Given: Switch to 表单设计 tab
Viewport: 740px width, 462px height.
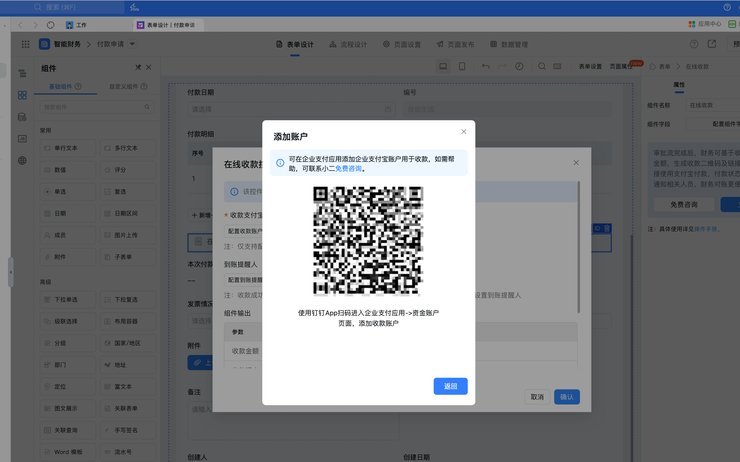Looking at the screenshot, I should 295,44.
